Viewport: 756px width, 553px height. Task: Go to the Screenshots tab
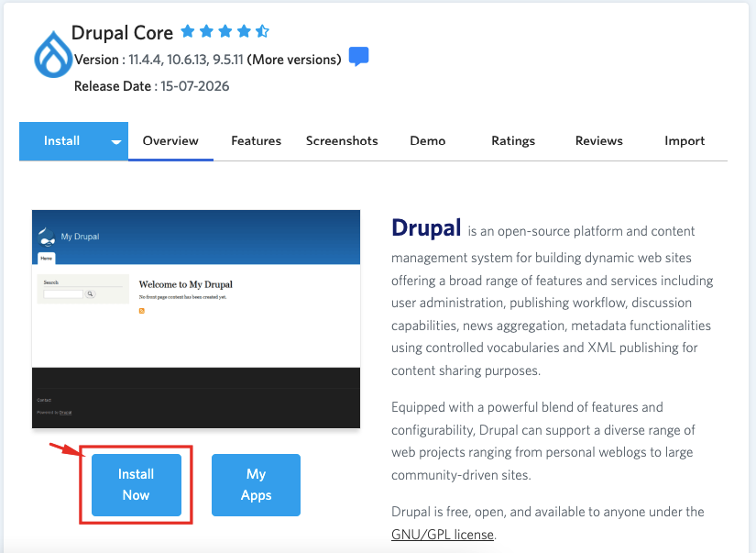342,141
